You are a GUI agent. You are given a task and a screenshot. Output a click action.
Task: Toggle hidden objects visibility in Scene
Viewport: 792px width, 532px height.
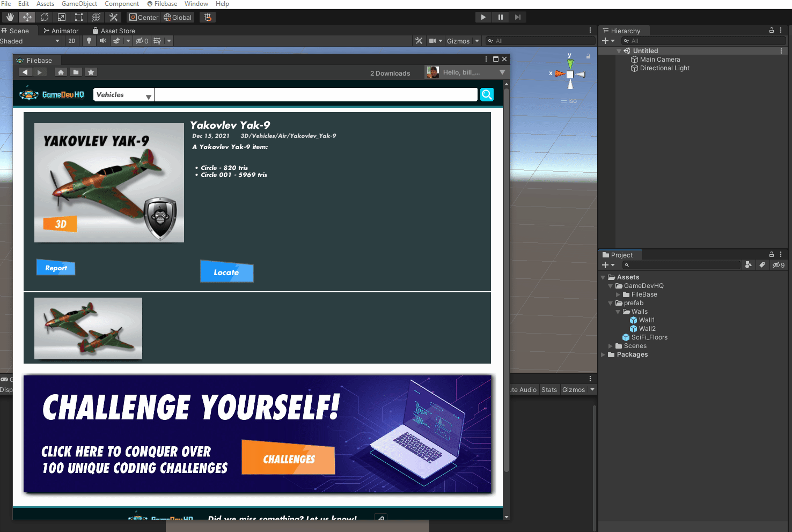(142, 41)
